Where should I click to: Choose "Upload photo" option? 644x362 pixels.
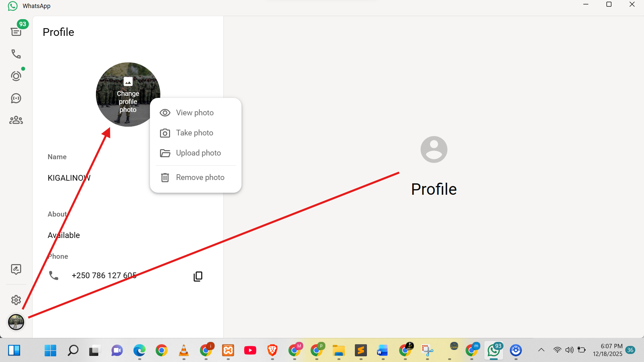(x=198, y=153)
